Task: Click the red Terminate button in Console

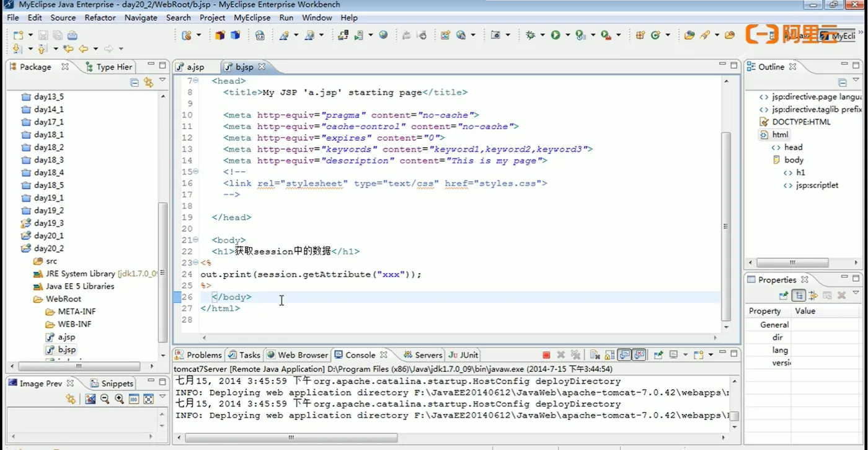Action: (546, 355)
